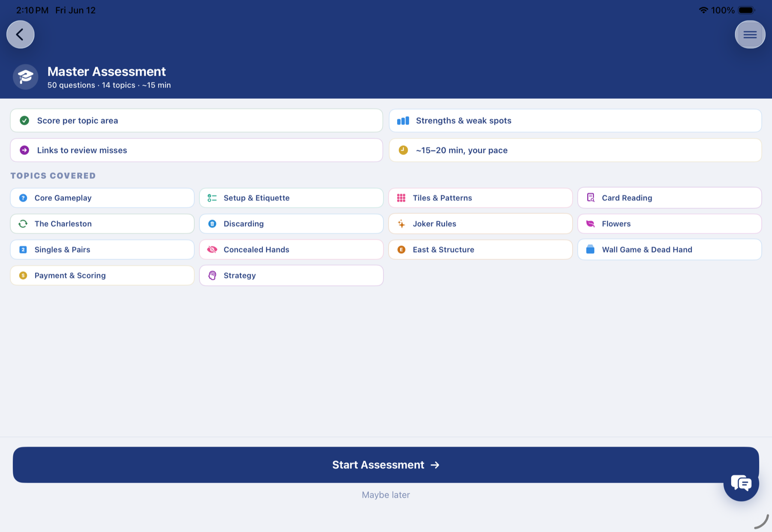Image resolution: width=772 pixels, height=532 pixels.
Task: Click the Discarding trash icon
Action: click(x=212, y=224)
